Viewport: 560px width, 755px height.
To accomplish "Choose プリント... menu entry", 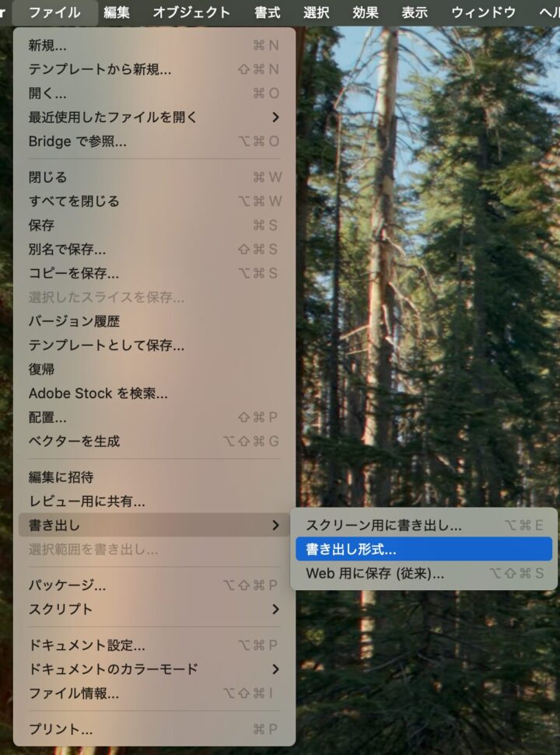I will 154,729.
